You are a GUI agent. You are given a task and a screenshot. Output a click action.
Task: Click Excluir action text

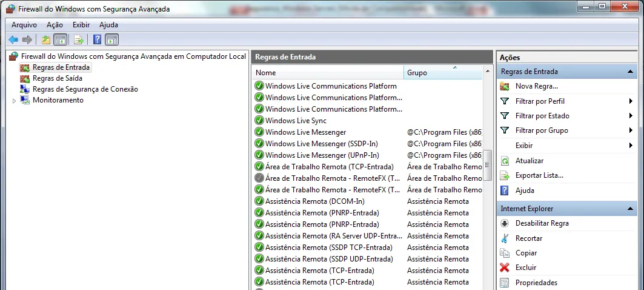(526, 268)
